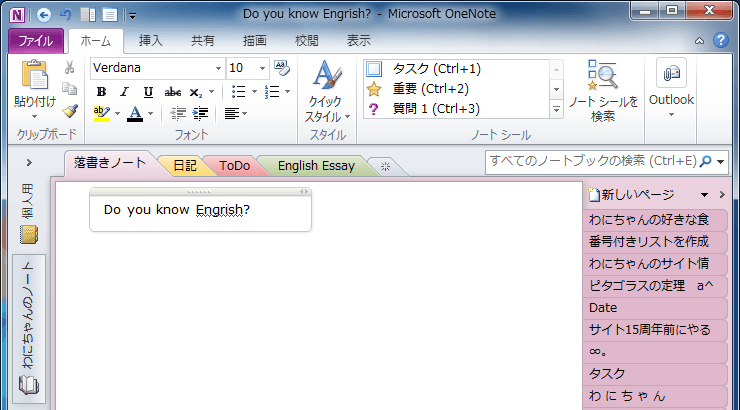The image size is (740, 410).
Task: Decrease the paragraph indent
Action: click(x=177, y=114)
